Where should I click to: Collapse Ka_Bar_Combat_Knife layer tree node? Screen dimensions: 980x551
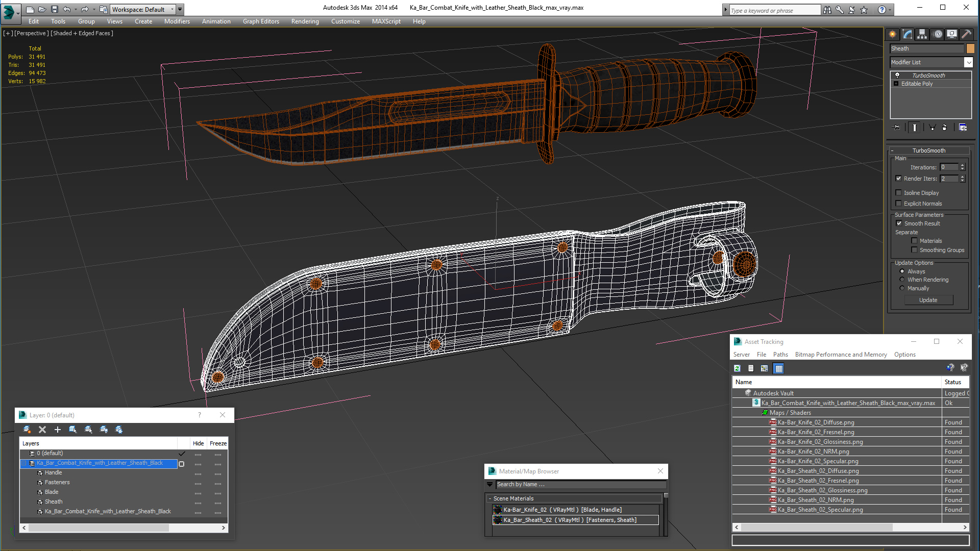tap(23, 463)
